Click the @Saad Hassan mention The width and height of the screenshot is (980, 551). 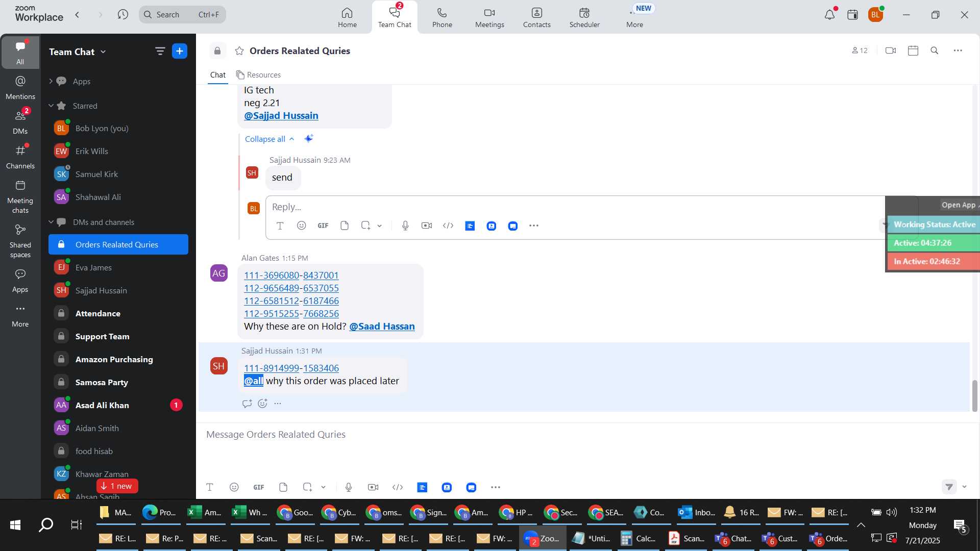(x=382, y=327)
